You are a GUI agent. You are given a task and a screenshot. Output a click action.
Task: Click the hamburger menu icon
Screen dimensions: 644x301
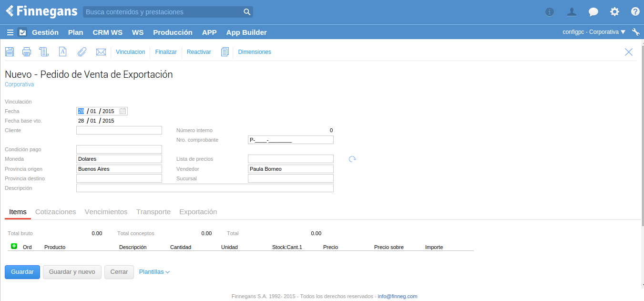(x=10, y=32)
